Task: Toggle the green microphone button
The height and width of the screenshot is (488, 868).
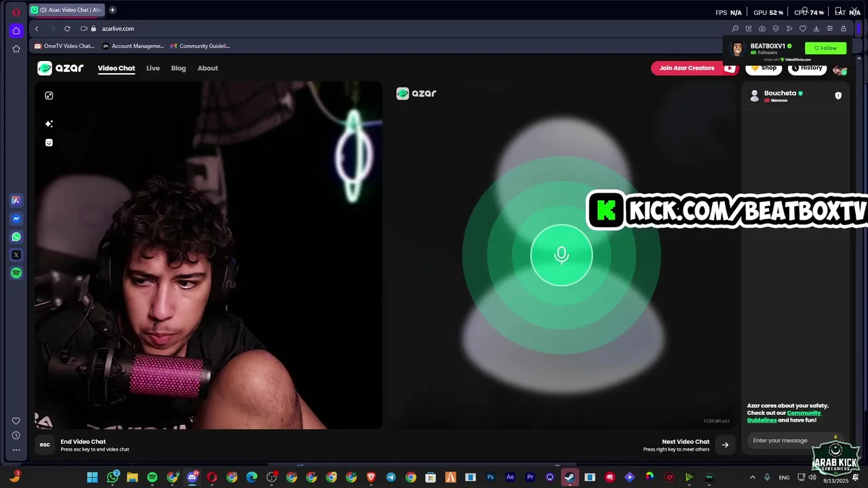Action: pyautogui.click(x=561, y=256)
